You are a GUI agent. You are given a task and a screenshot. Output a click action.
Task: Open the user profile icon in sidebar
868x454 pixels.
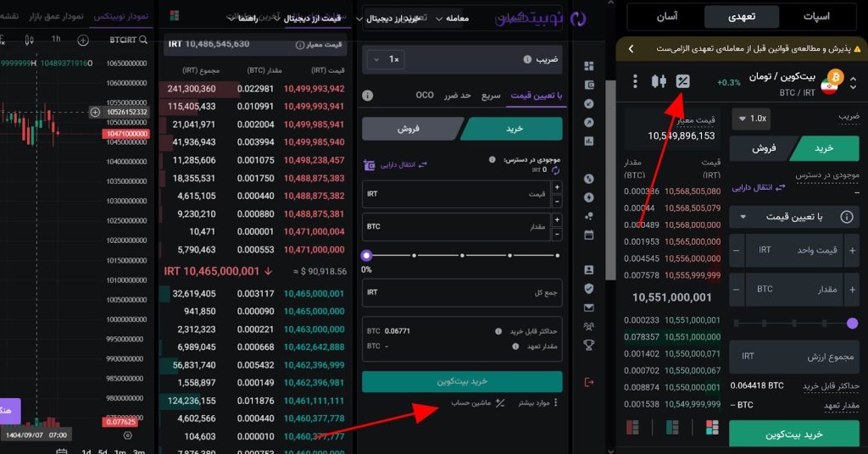589,270
